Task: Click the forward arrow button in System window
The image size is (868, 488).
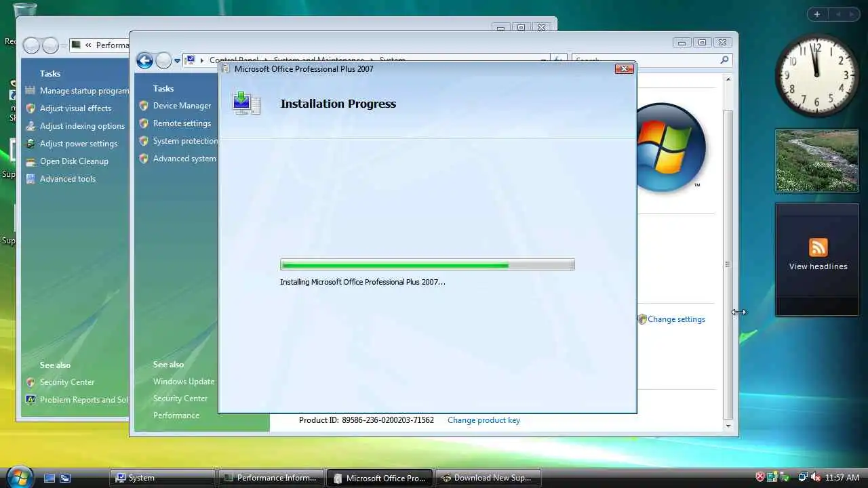Action: [163, 60]
